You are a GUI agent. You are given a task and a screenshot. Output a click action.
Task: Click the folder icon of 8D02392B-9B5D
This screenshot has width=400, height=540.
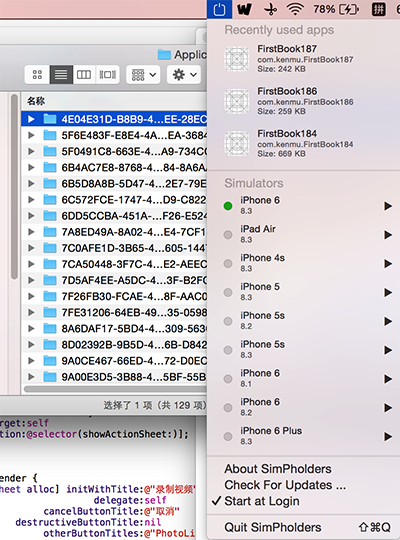coord(50,345)
